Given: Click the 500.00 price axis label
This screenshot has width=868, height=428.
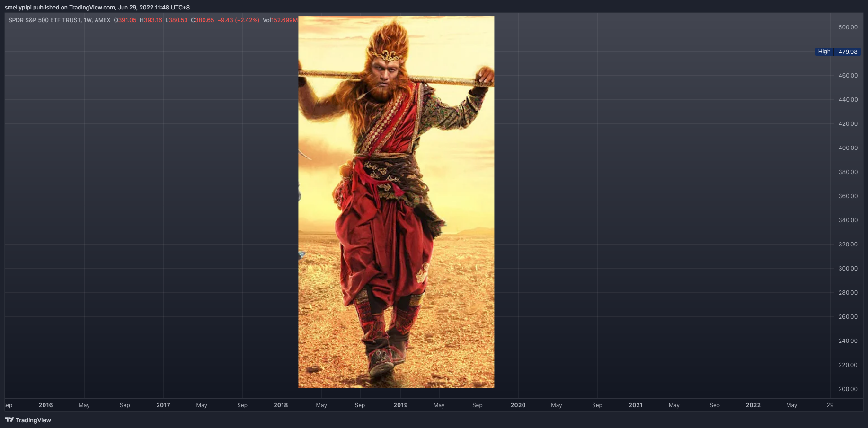Looking at the screenshot, I should click(848, 27).
